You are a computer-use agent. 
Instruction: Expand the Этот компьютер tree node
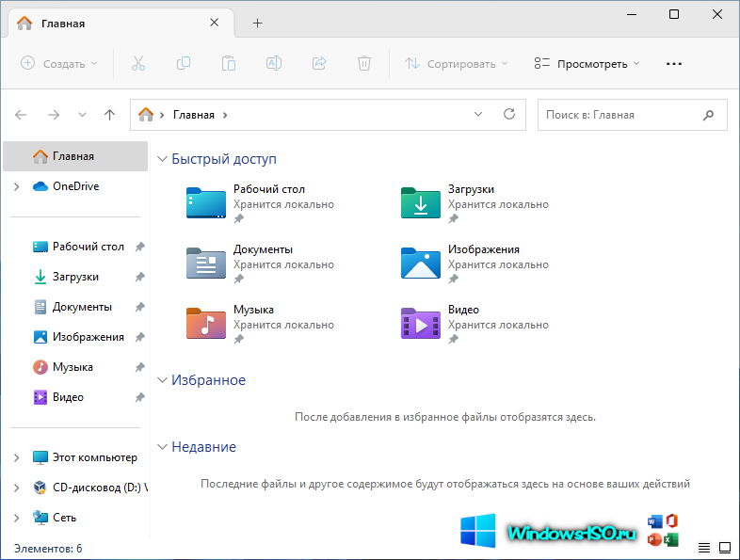click(17, 457)
